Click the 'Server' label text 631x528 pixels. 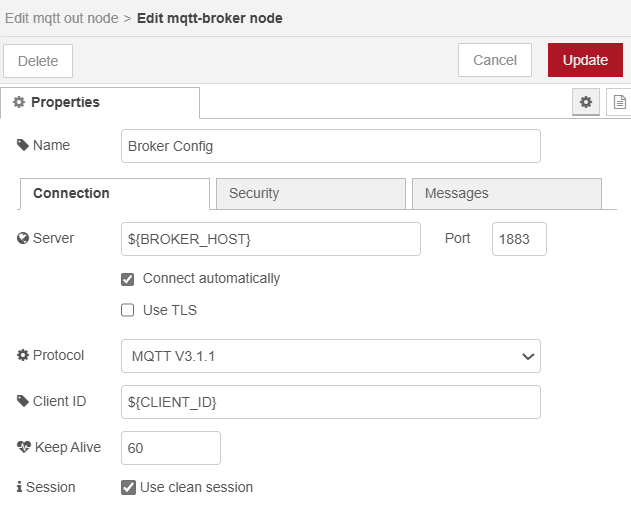(x=53, y=238)
